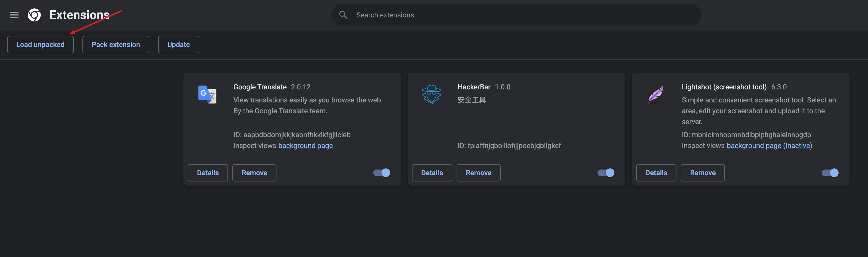
Task: Click the version number 2.0.12
Action: (301, 87)
